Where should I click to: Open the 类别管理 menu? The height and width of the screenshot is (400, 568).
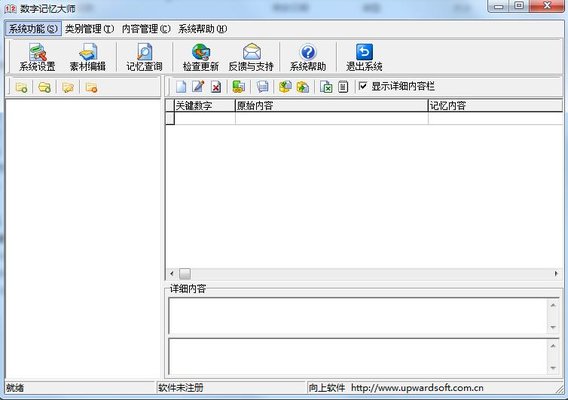[89, 29]
